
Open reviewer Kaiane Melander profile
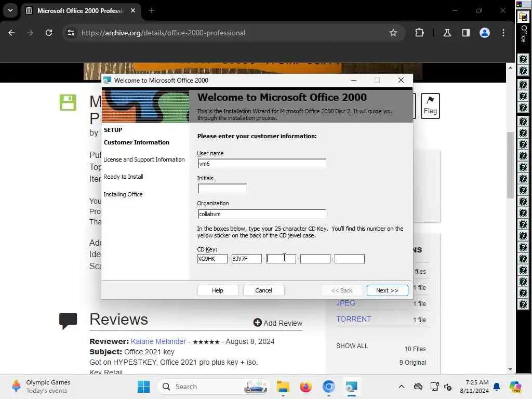pyautogui.click(x=158, y=341)
